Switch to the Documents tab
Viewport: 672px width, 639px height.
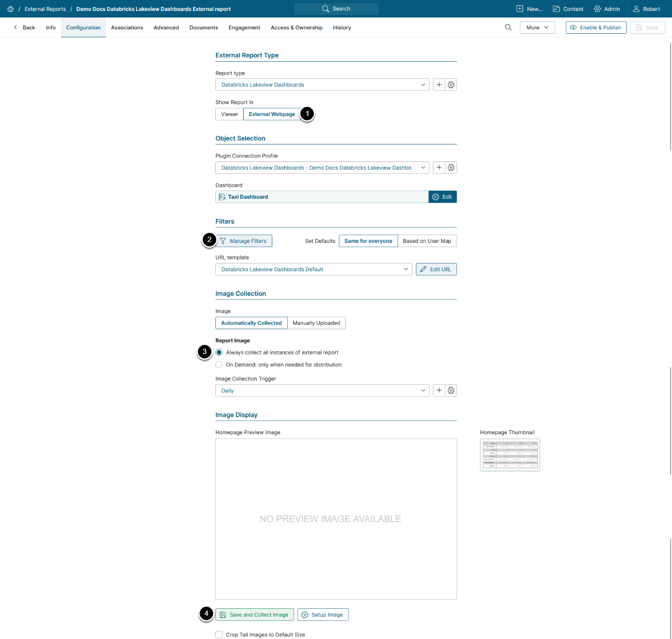(204, 28)
